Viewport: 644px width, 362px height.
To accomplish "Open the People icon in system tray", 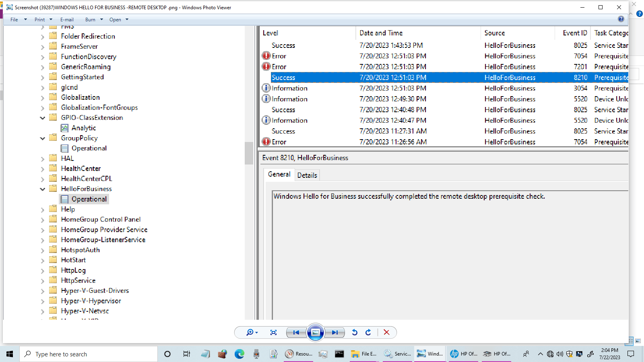I will (x=526, y=354).
